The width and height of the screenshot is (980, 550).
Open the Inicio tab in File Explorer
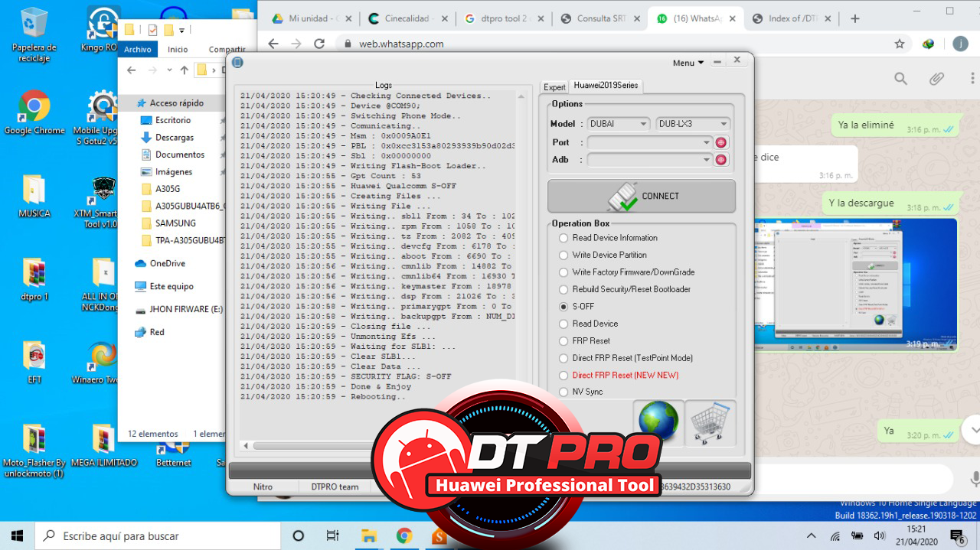[178, 50]
